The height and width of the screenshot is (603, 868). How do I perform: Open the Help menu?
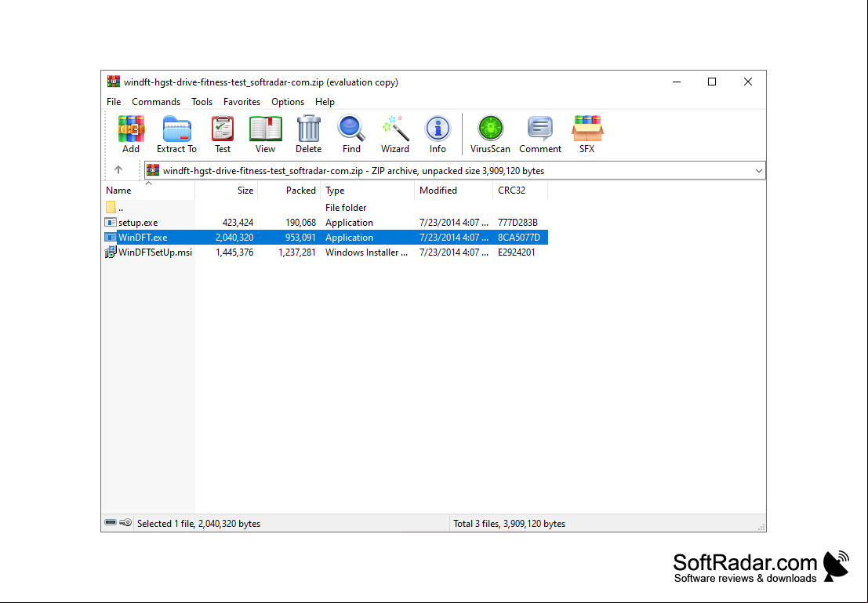pyautogui.click(x=325, y=102)
